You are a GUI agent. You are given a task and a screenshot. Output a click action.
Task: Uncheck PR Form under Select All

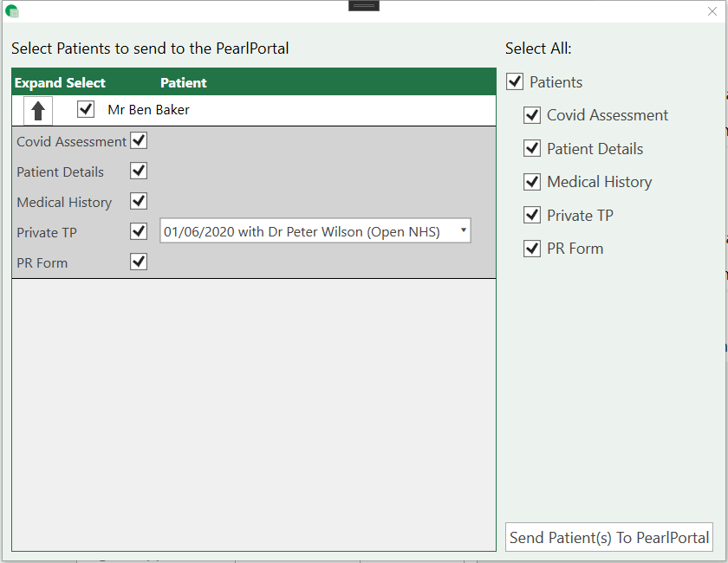(x=532, y=249)
